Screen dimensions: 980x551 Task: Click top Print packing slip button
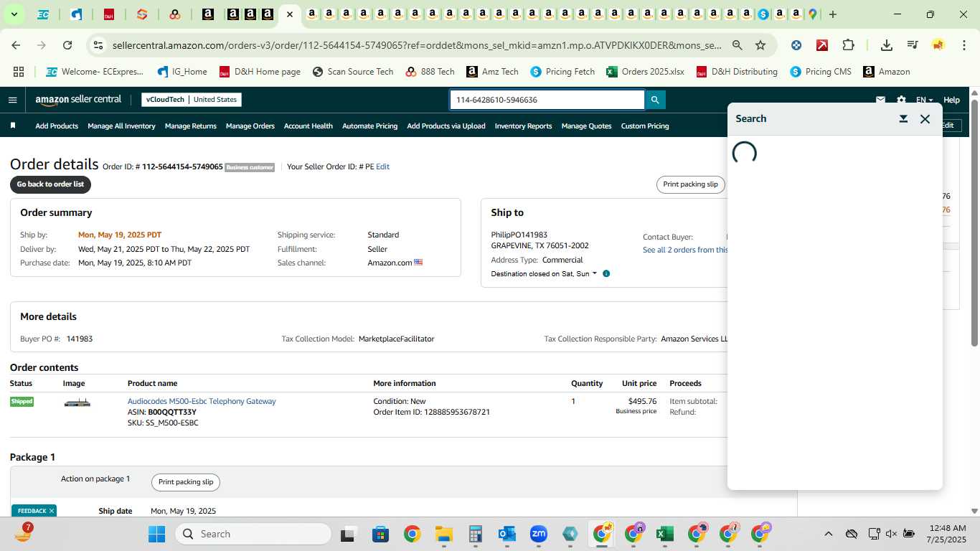tap(690, 184)
